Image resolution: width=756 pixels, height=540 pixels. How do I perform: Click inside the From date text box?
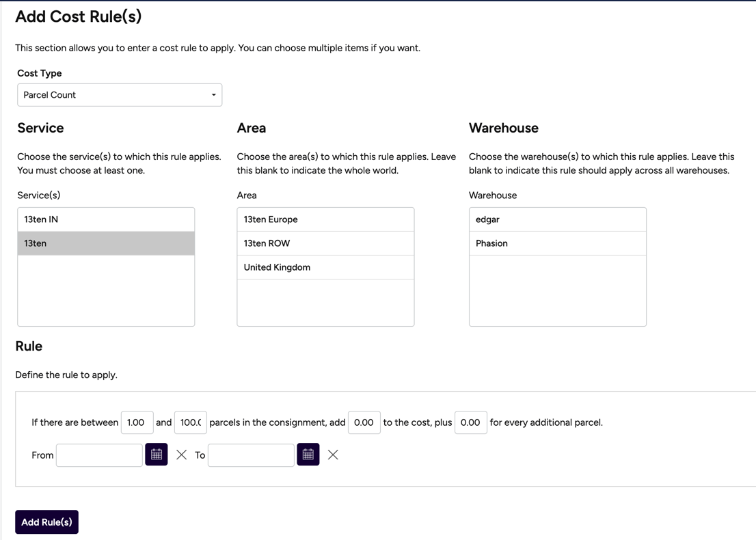(98, 454)
